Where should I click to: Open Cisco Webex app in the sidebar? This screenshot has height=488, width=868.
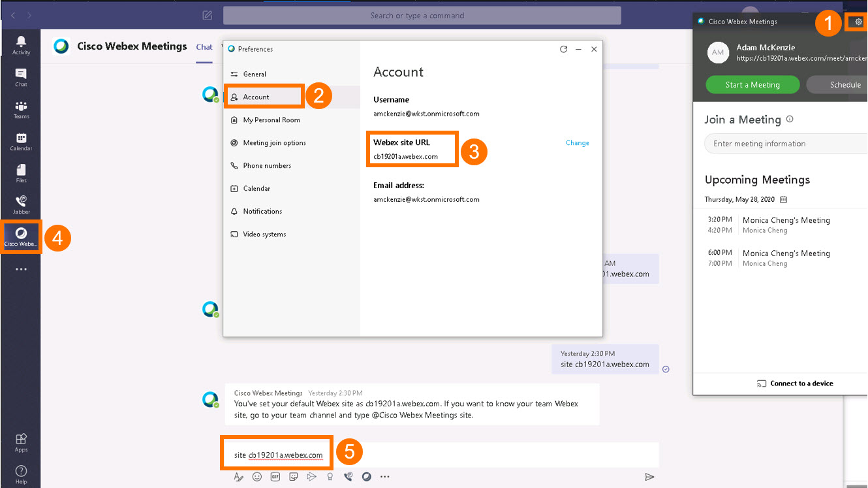pos(21,236)
